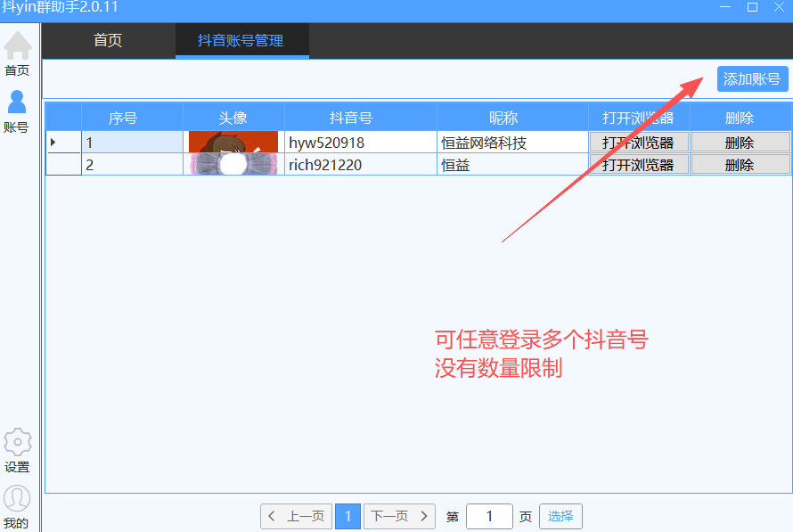Delete the rich921220 account row
Screen dimensions: 793x532
(x=740, y=165)
